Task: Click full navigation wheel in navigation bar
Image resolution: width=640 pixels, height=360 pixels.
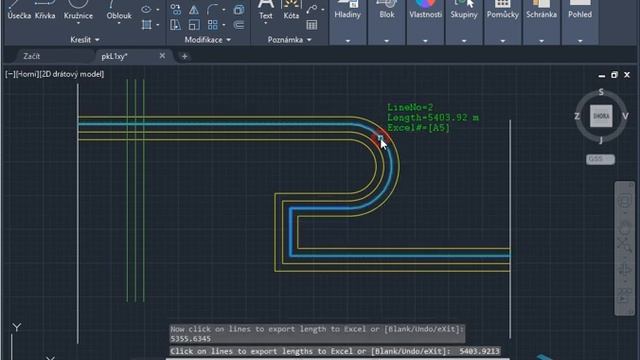Action: pos(624,201)
